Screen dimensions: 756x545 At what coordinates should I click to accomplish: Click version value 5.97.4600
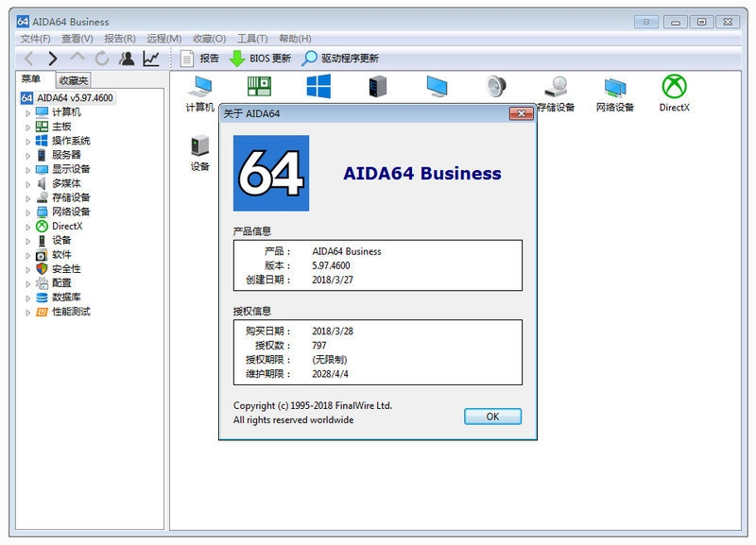click(331, 265)
